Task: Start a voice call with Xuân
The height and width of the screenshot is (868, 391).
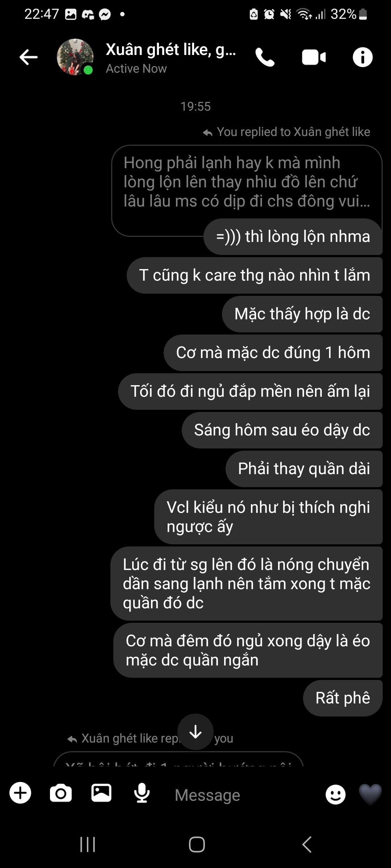Action: coord(265,57)
